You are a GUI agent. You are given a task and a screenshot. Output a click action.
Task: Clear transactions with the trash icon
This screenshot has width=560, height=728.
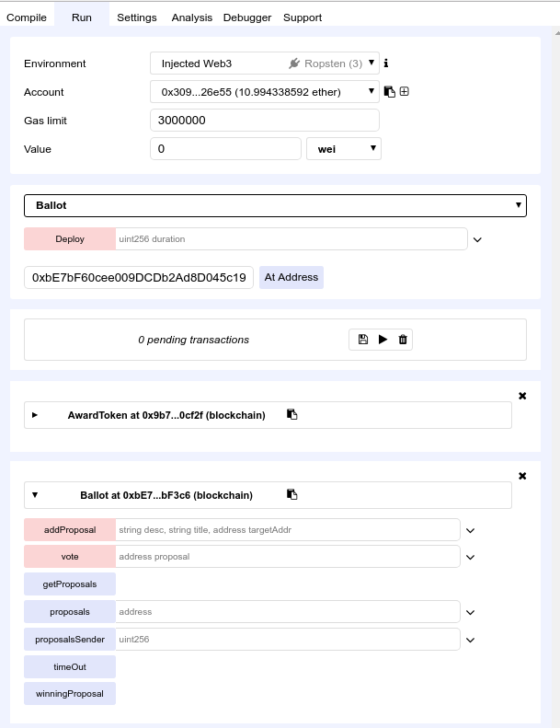coord(403,340)
